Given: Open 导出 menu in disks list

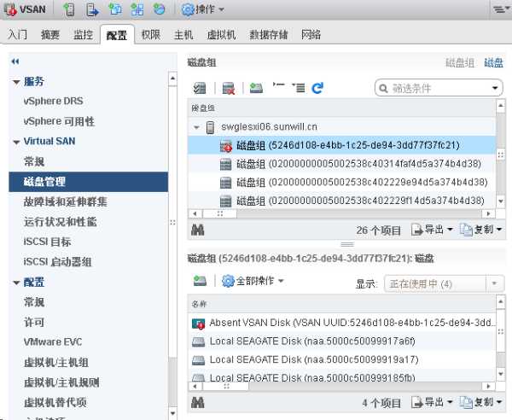Looking at the screenshot, I should (432, 402).
